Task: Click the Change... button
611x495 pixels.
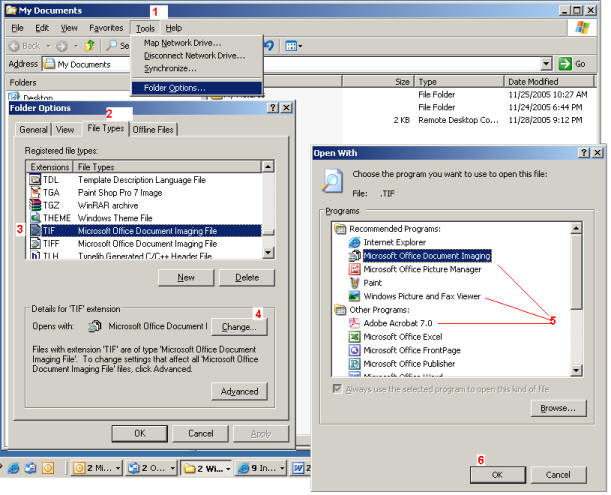Action: 239,327
